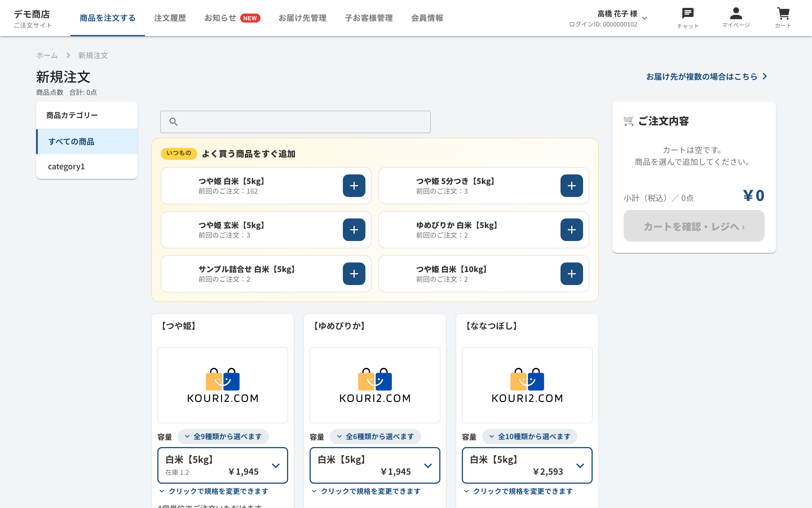Click 小計（税込）／0点 label
The image size is (812, 508).
[658, 198]
